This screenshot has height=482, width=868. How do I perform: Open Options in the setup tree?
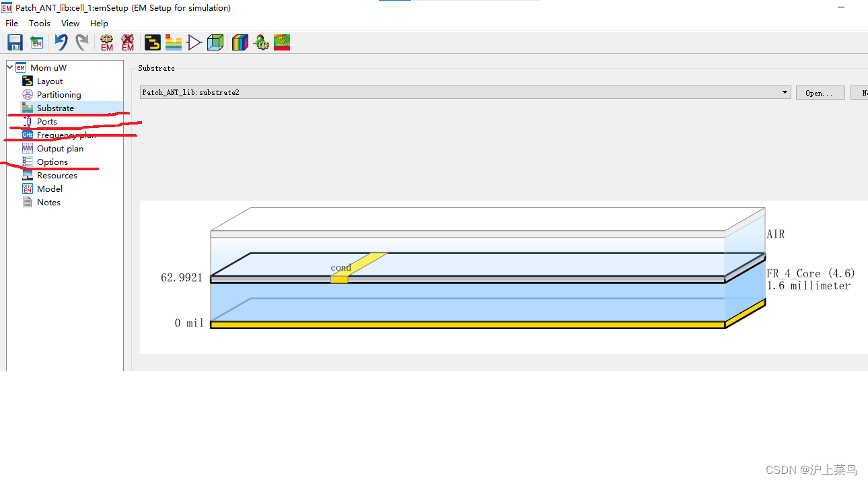pyautogui.click(x=52, y=162)
